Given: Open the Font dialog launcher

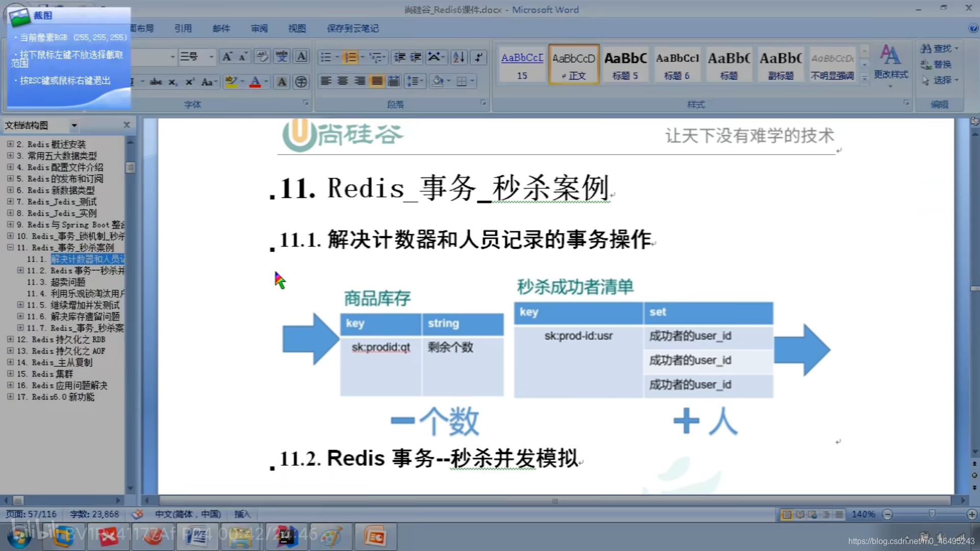Looking at the screenshot, I should click(x=306, y=103).
